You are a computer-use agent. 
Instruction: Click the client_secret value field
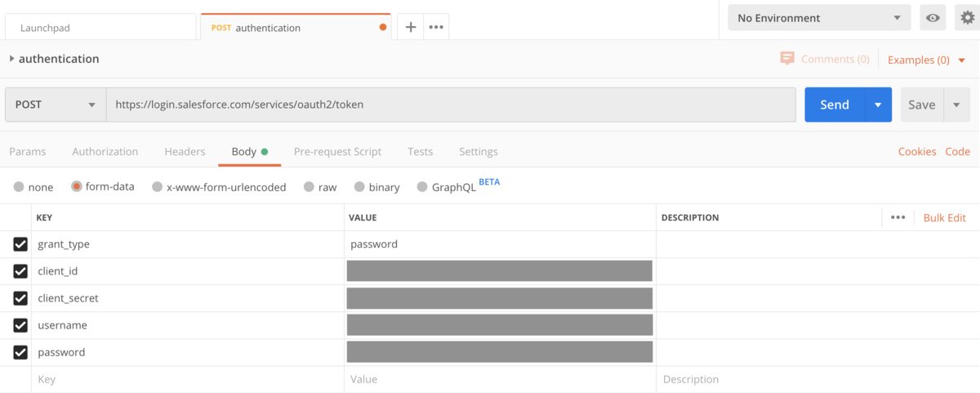500,298
